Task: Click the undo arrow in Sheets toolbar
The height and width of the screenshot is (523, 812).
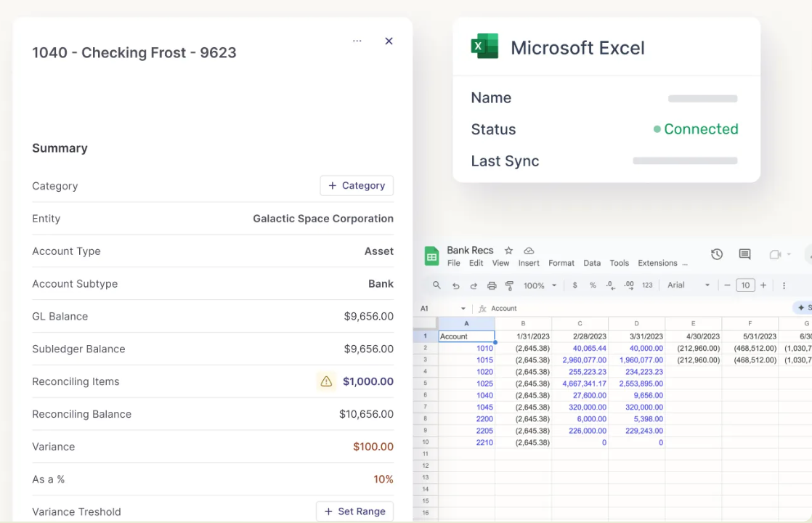Action: click(x=455, y=285)
